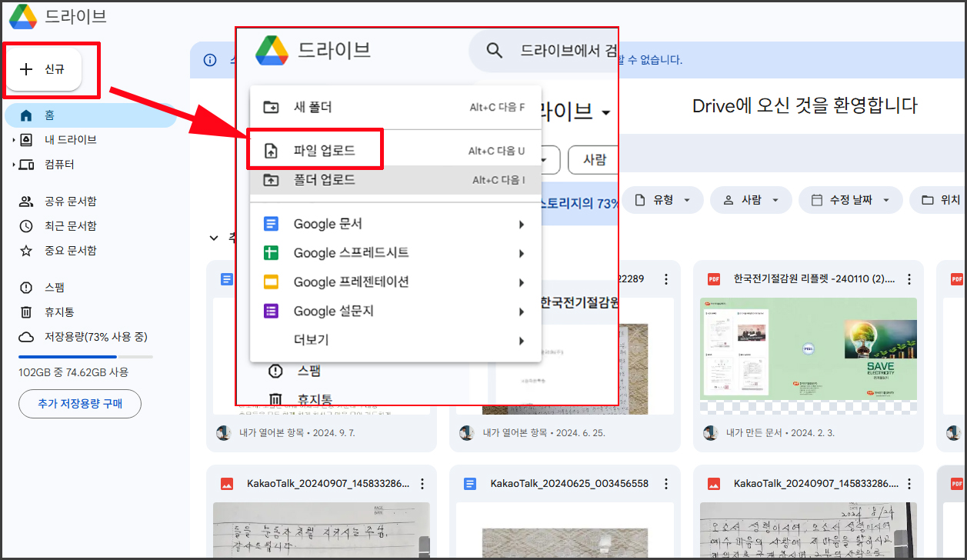Choose Google 프레젠테이션 from menu

[395, 282]
